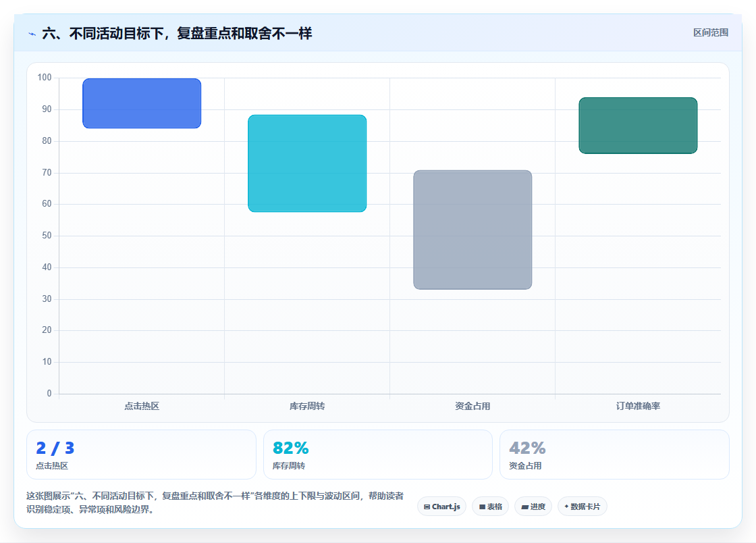Viewport: 756px width, 543px height.
Task: Select the green 订单准确率 range bar
Action: coord(638,126)
